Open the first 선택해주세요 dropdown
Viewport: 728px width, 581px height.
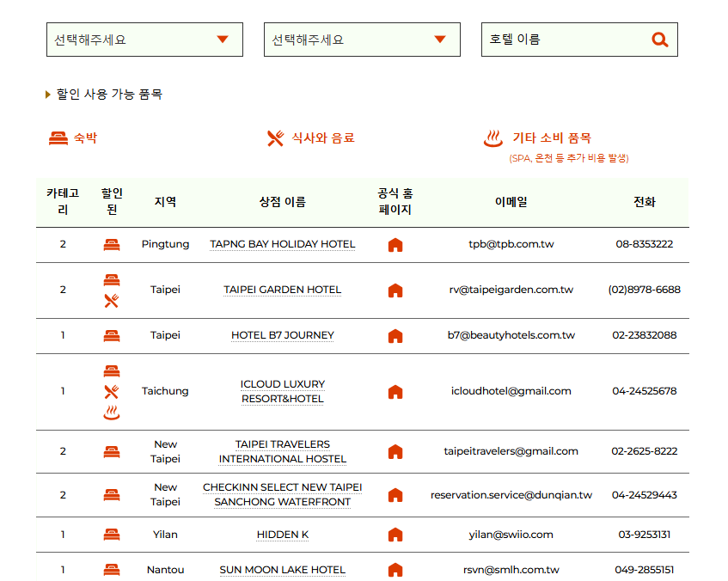pos(144,39)
